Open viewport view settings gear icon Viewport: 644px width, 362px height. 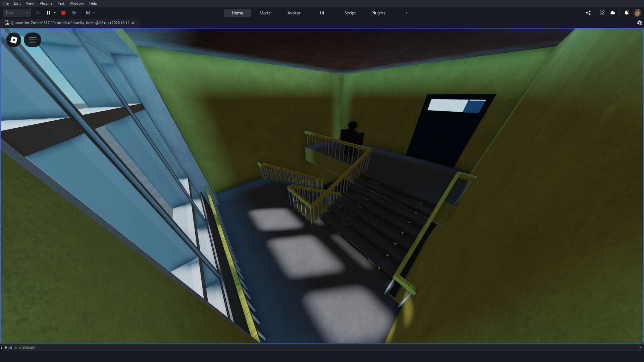639,23
